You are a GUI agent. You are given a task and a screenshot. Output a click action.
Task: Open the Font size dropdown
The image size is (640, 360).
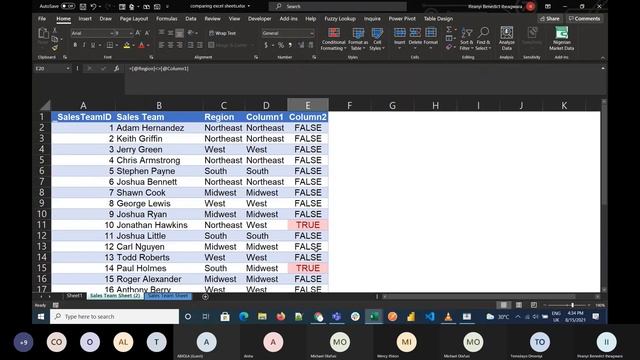click(131, 33)
